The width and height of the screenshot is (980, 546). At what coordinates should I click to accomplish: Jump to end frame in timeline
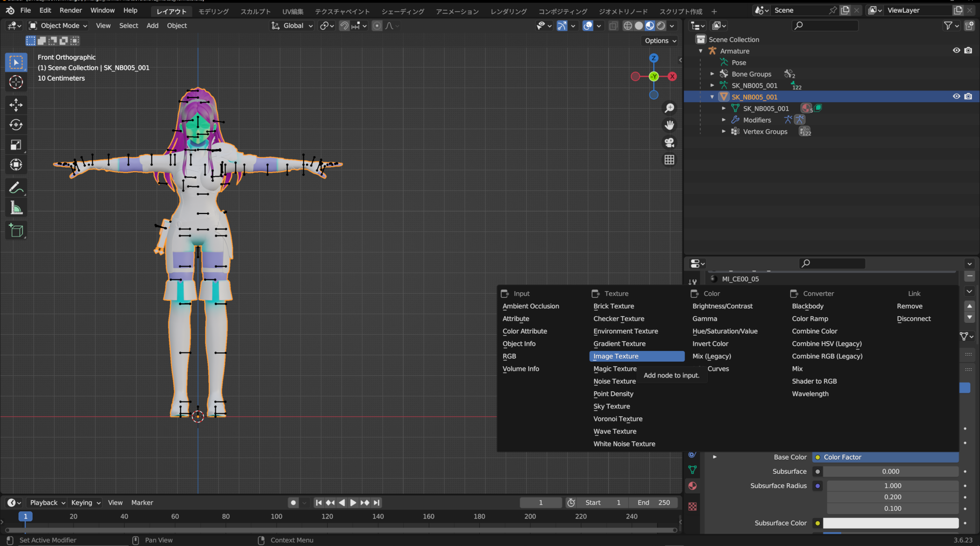[377, 503]
